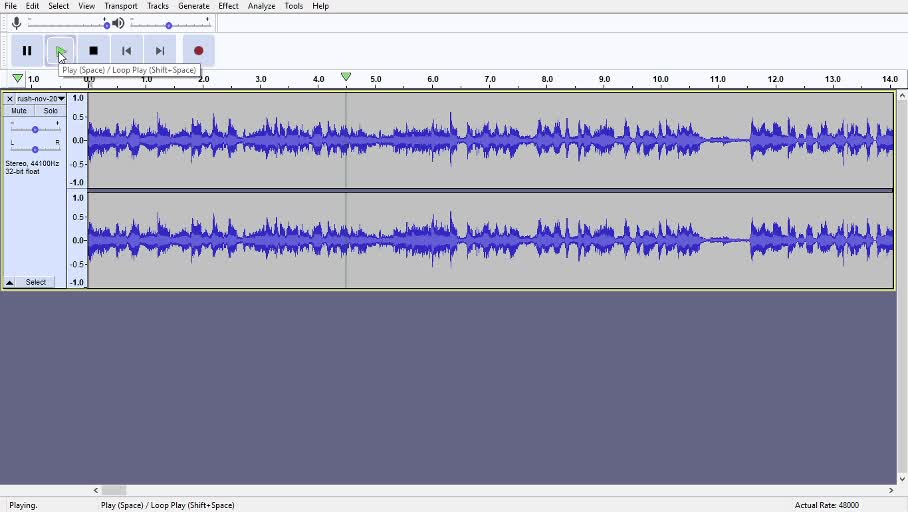908x512 pixels.
Task: Click the green playhead marker on timeline
Action: point(346,76)
